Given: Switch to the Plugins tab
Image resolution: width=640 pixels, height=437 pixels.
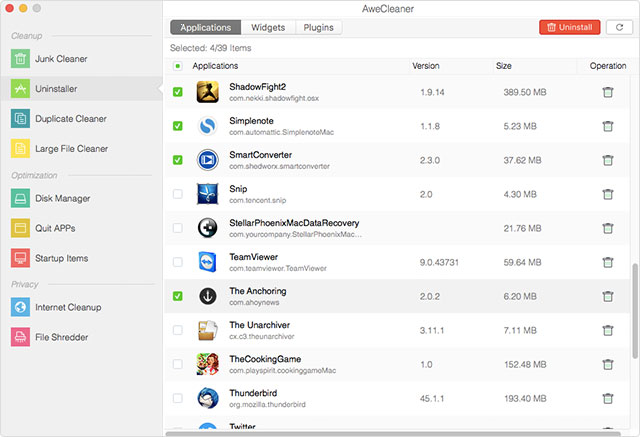Looking at the screenshot, I should pyautogui.click(x=318, y=28).
